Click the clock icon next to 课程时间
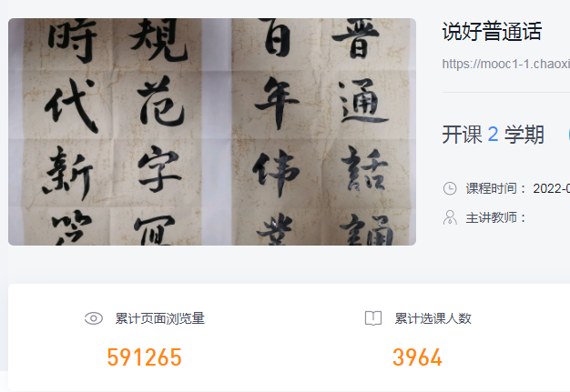The height and width of the screenshot is (392, 570). click(x=450, y=188)
